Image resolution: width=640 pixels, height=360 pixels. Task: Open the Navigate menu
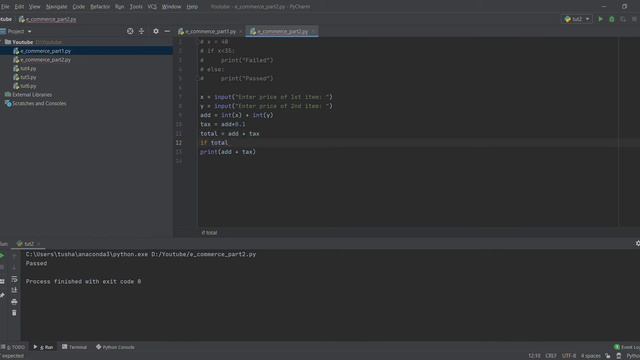(56, 7)
